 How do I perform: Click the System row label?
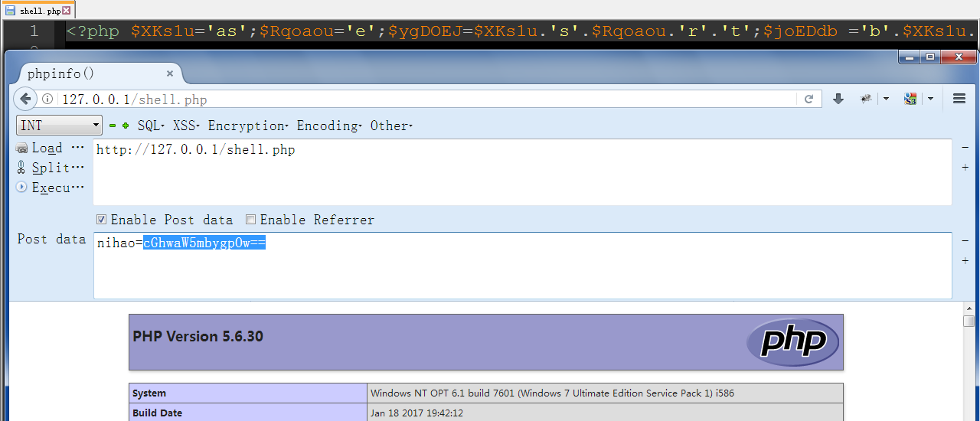[x=149, y=393]
